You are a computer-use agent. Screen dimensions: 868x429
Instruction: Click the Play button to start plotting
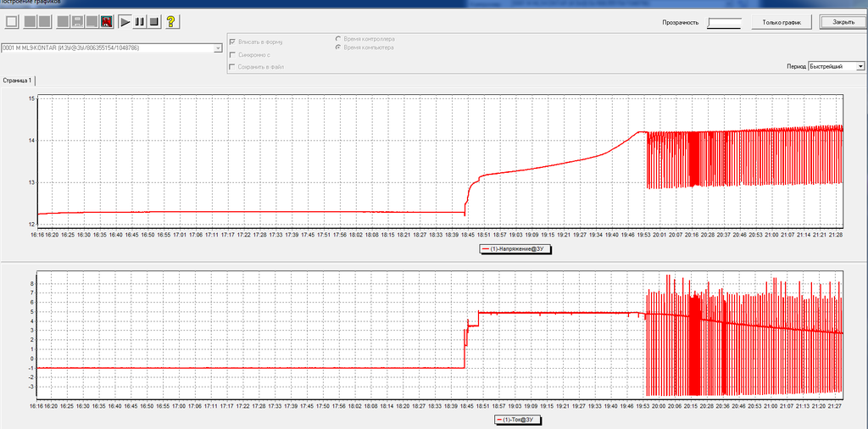(125, 21)
